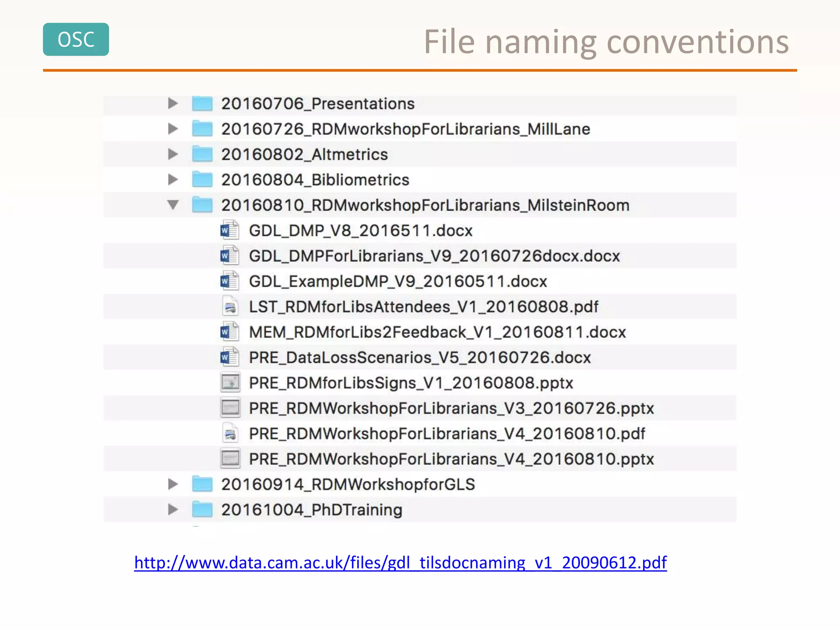Click PowerPoint icon for PRE_RDMforLibsSigns_V1_20160808.pptx

coord(230,382)
